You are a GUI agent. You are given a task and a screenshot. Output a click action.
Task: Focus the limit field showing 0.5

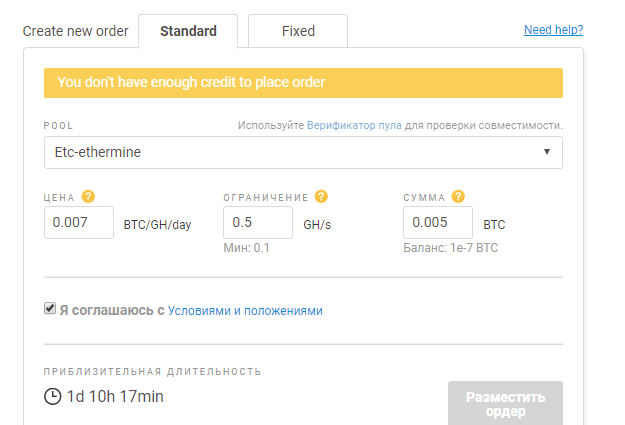tap(258, 222)
